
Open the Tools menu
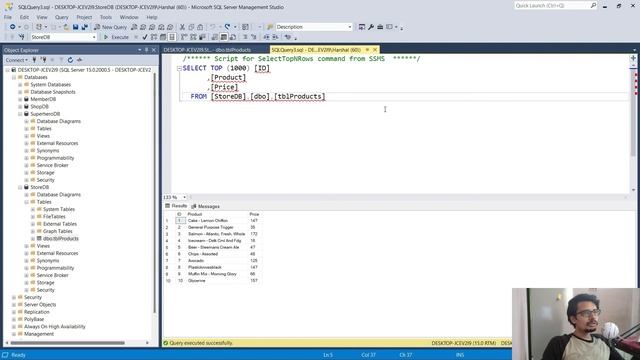click(106, 17)
